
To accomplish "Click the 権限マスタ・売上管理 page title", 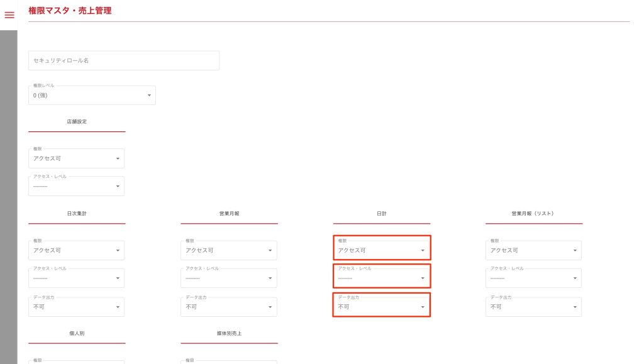I will click(70, 11).
